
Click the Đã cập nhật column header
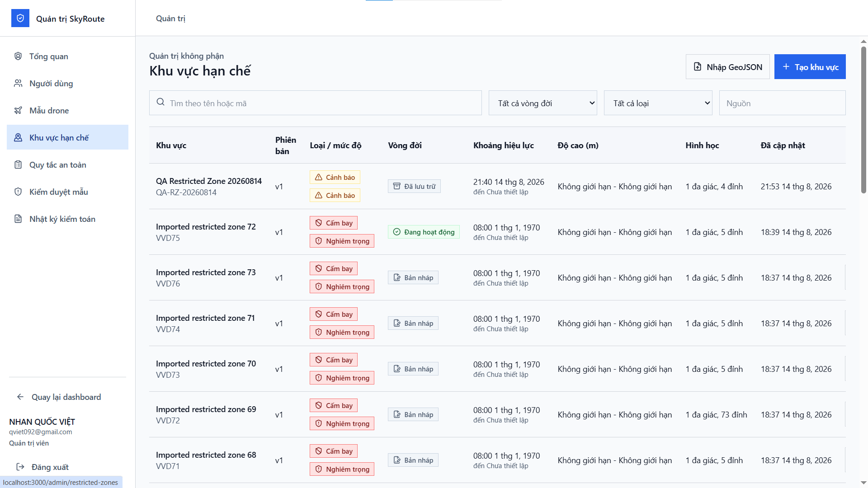coord(783,145)
